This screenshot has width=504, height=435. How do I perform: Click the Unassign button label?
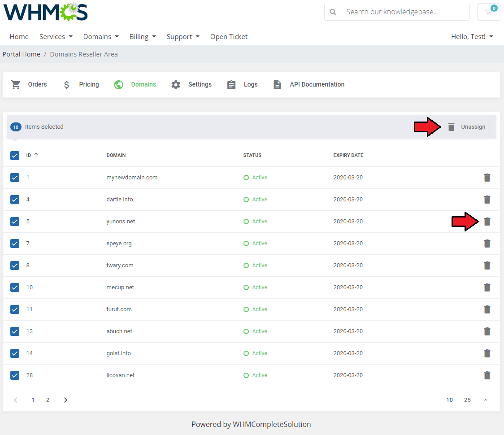pyautogui.click(x=473, y=127)
